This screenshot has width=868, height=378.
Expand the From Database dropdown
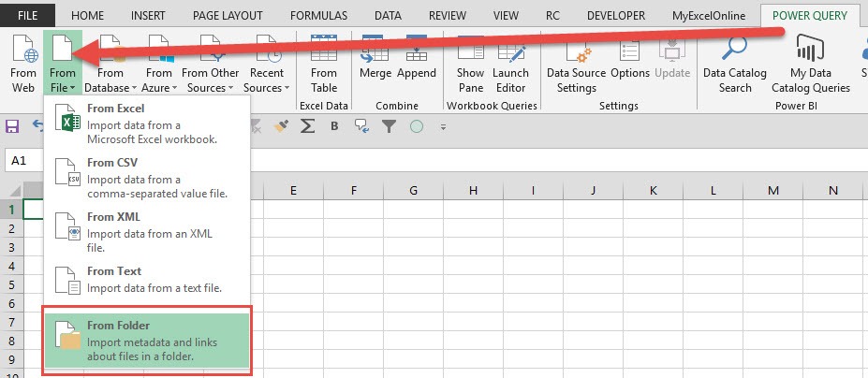pyautogui.click(x=110, y=63)
